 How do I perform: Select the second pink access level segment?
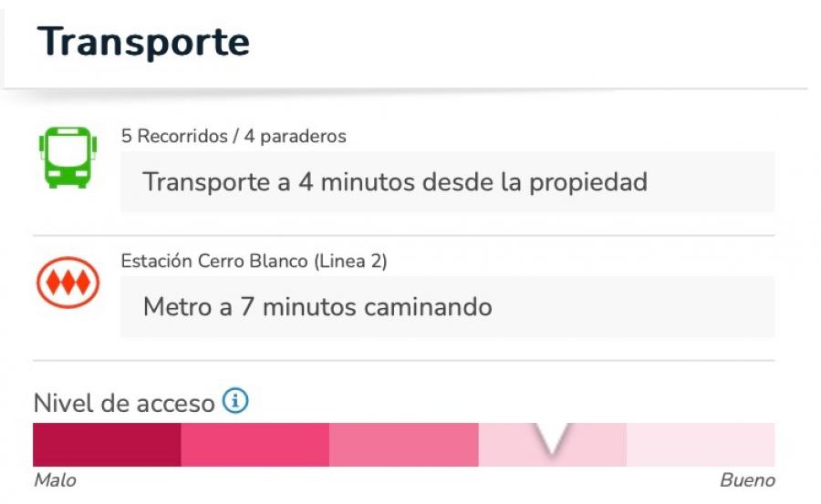(255, 445)
